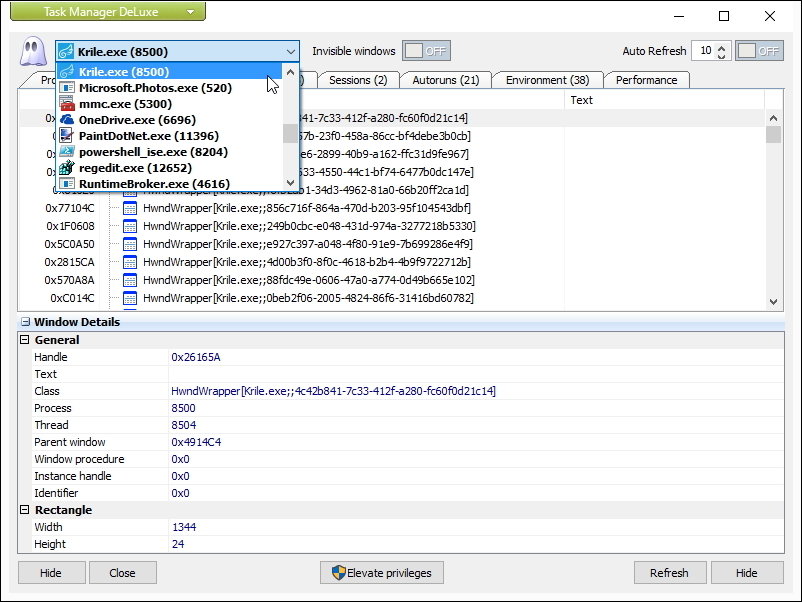Click the Window procedure property label
This screenshot has width=802, height=602.
coord(79,459)
